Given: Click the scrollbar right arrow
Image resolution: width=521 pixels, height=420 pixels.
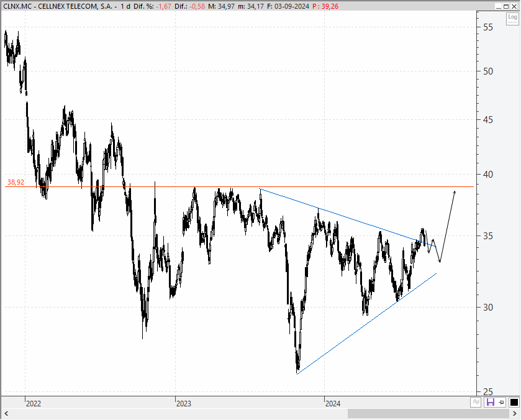Looking at the screenshot, I should pyautogui.click(x=515, y=414).
